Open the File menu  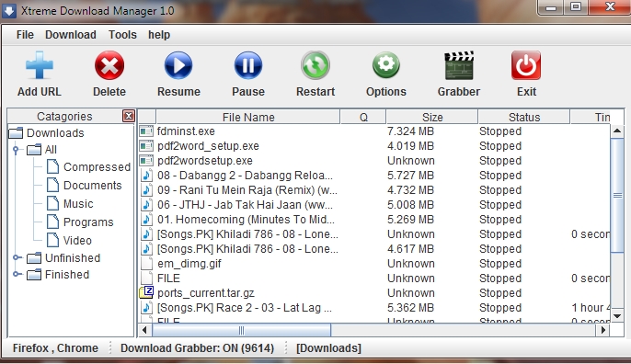pyautogui.click(x=25, y=35)
